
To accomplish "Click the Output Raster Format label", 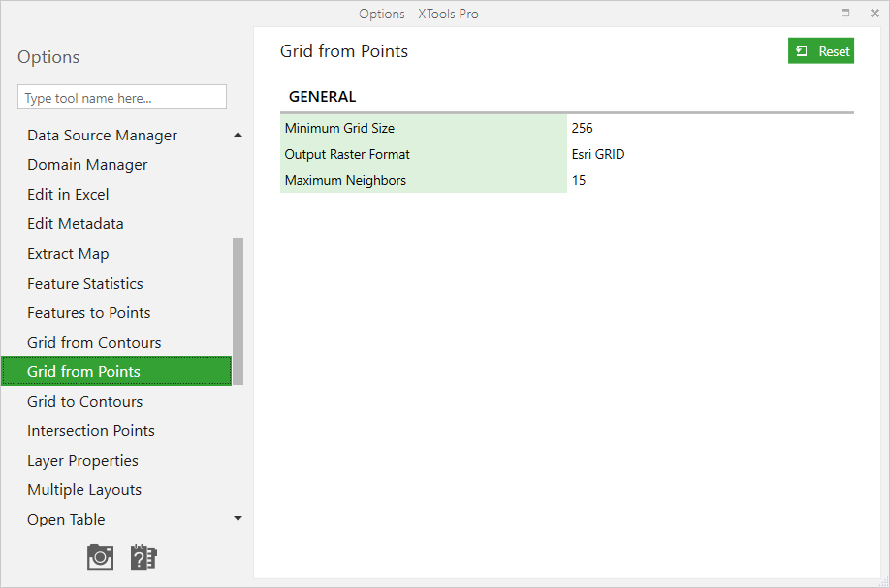I will coord(347,154).
